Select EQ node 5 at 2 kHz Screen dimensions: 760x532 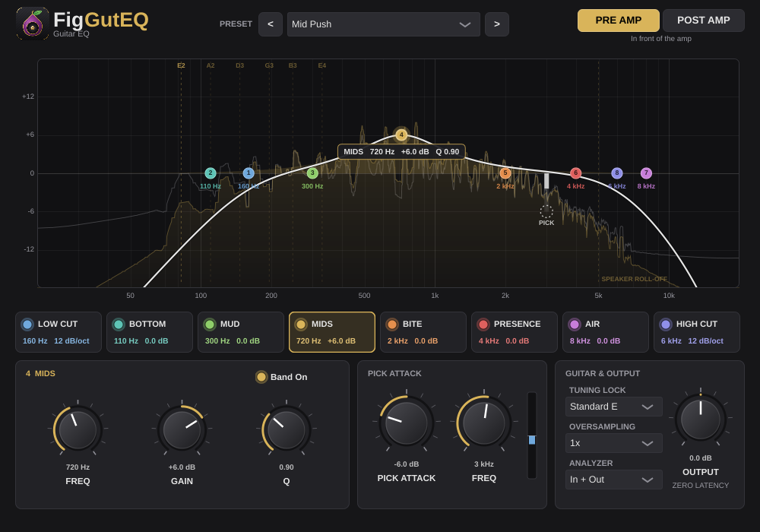505,173
